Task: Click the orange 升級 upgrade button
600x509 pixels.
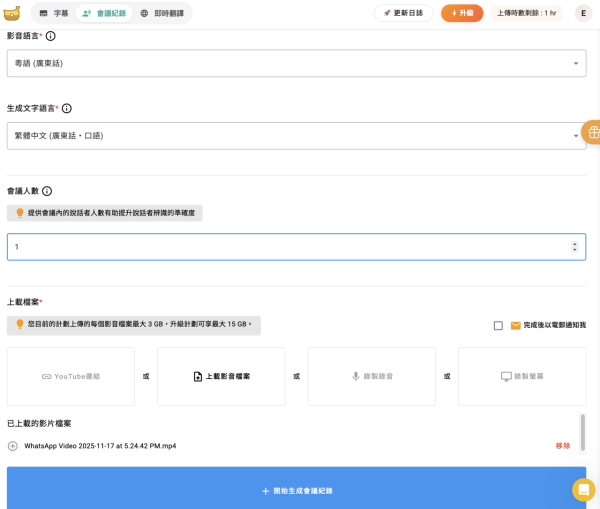Action: coord(462,13)
